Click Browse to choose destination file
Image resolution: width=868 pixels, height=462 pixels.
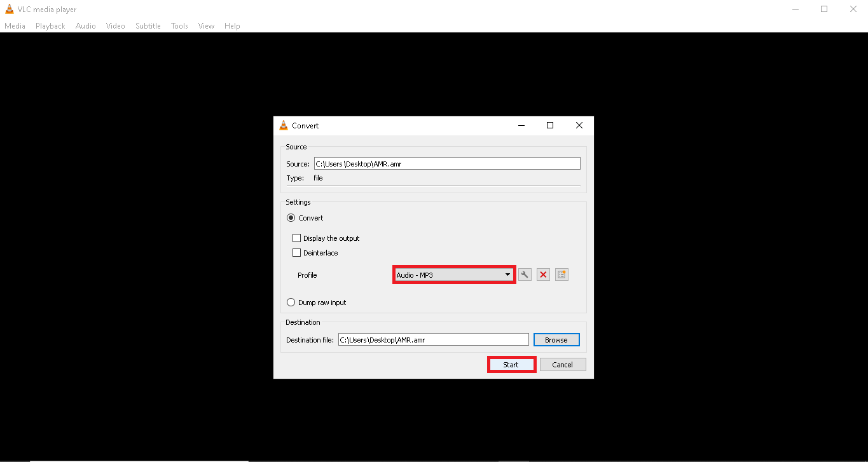pos(556,340)
